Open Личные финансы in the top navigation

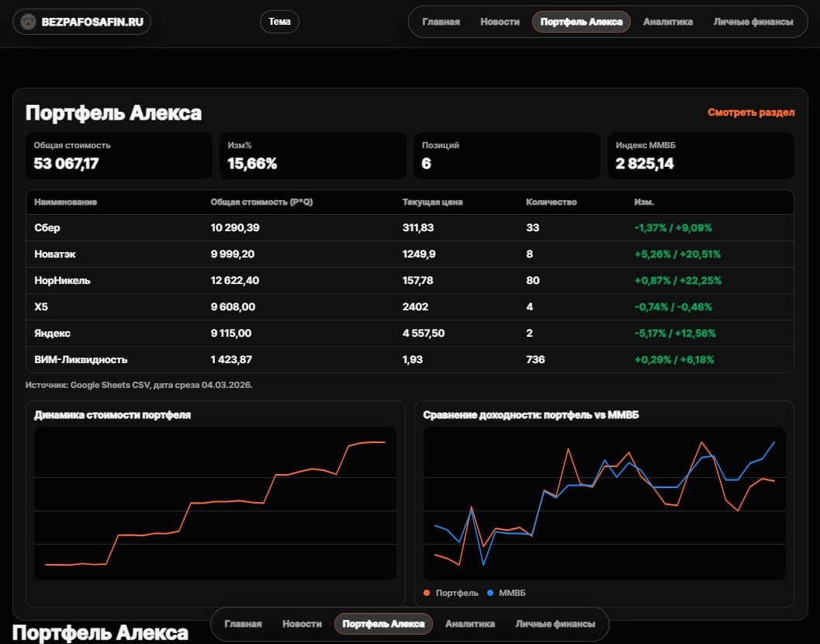pos(753,22)
